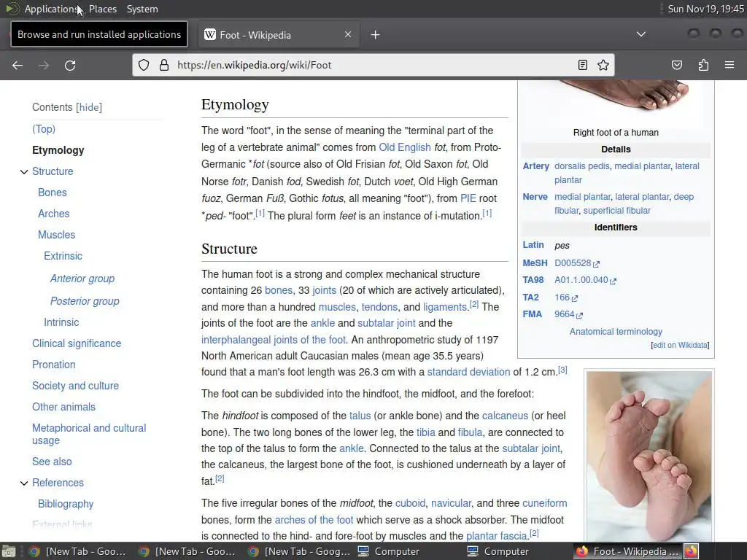Viewport: 747px width, 560px height.
Task: Open the calcaneus link
Action: click(505, 416)
